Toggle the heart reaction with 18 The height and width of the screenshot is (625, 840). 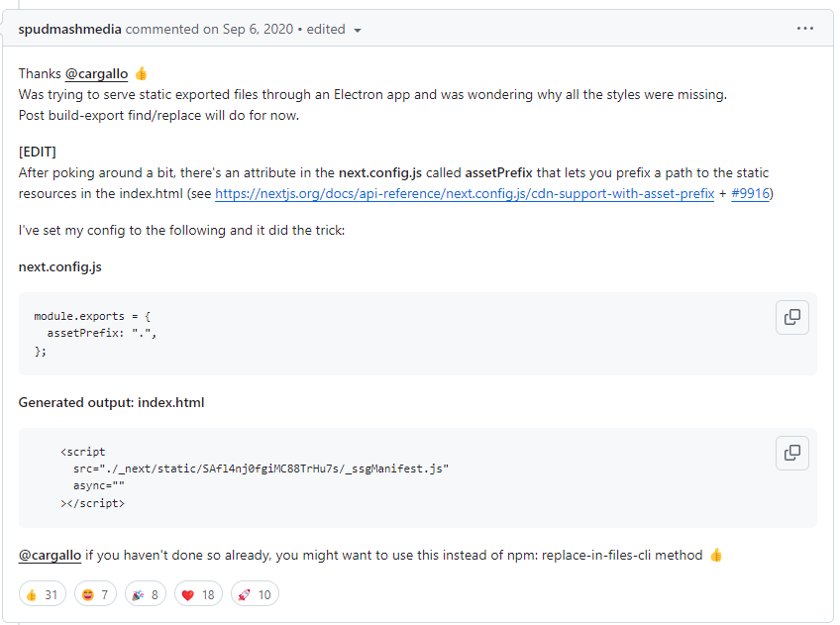pos(198,594)
